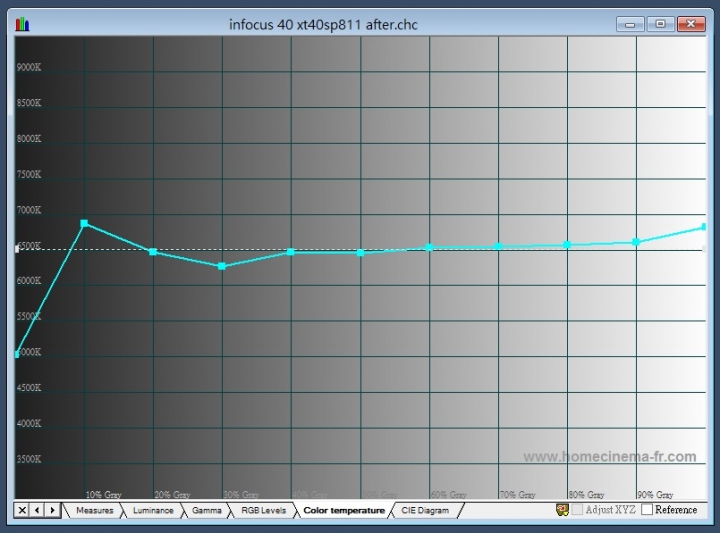Click the 8500K axis label

(29, 103)
